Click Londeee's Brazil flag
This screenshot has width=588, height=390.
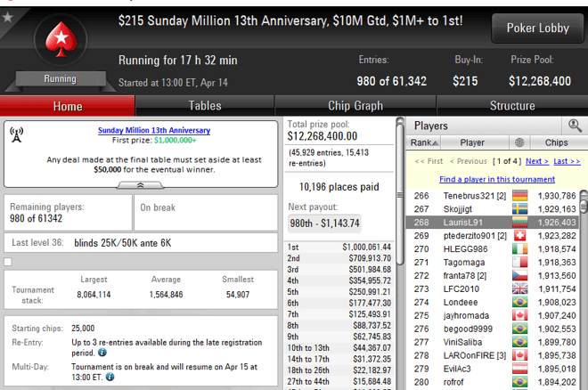(x=519, y=302)
